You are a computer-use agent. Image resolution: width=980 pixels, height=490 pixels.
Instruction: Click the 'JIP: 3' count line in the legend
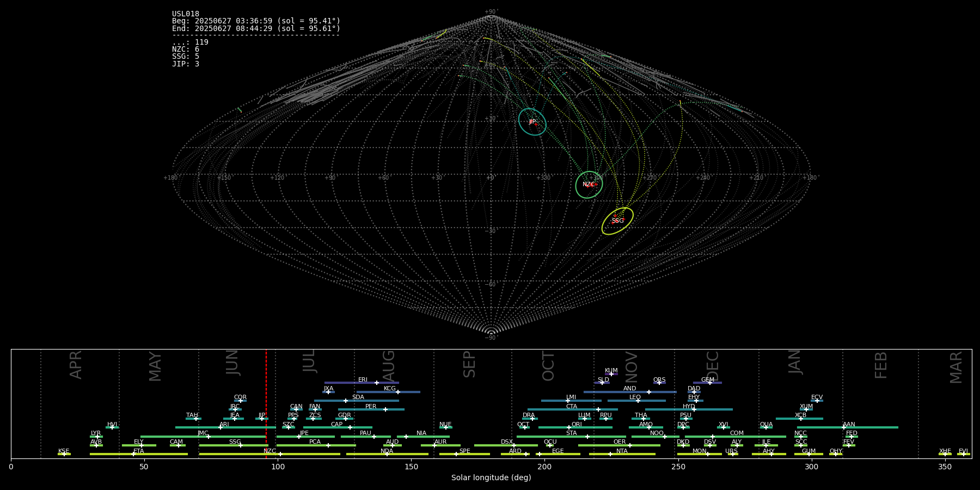tap(186, 64)
